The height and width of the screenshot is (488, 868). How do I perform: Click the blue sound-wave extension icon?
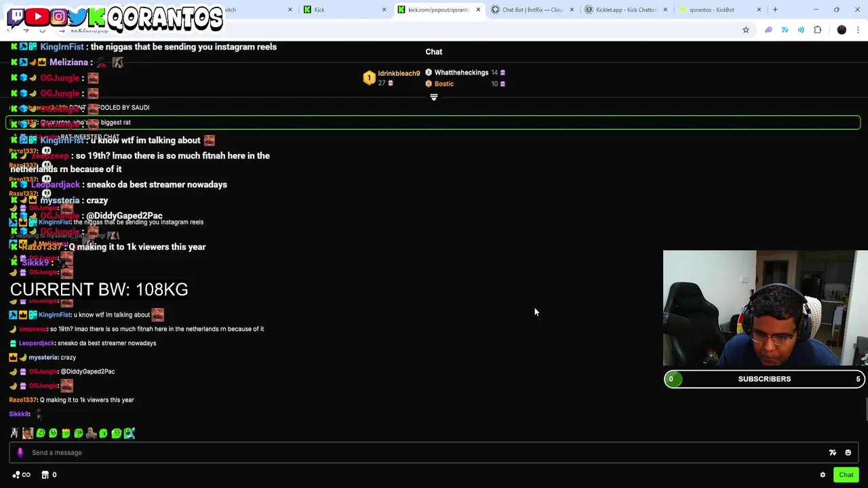801,30
